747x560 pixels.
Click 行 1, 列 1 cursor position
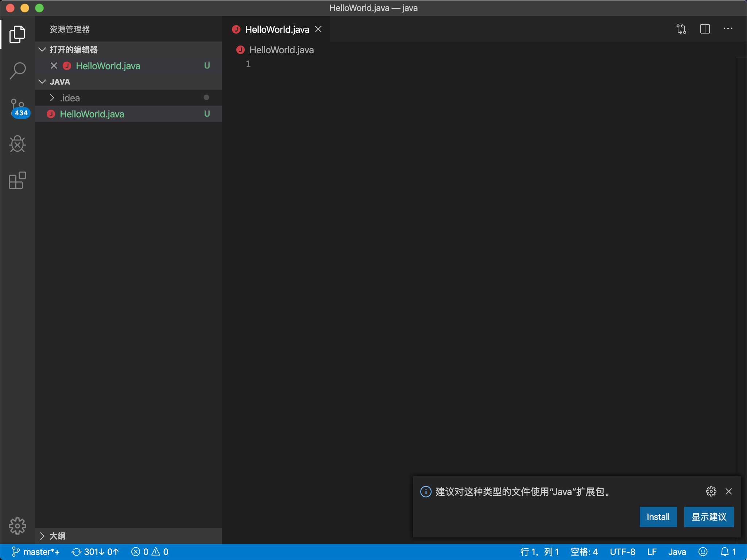click(539, 552)
